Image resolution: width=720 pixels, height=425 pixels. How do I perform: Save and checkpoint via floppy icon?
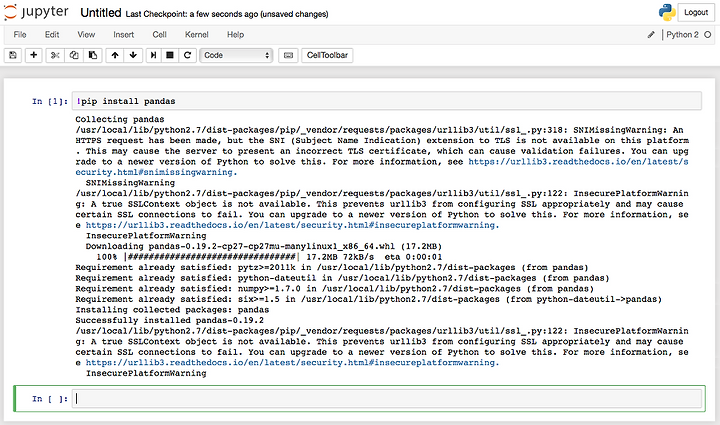[x=13, y=55]
